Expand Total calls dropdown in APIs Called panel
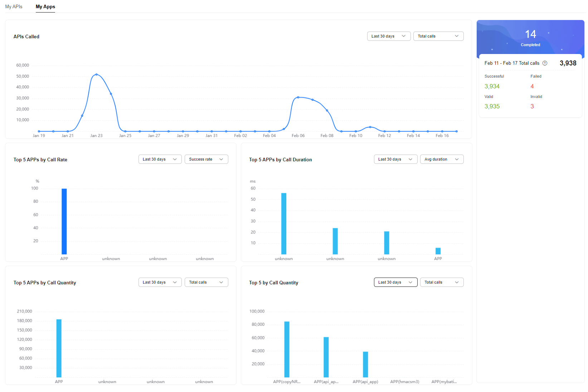Image resolution: width=588 pixels, height=392 pixels. pos(438,36)
